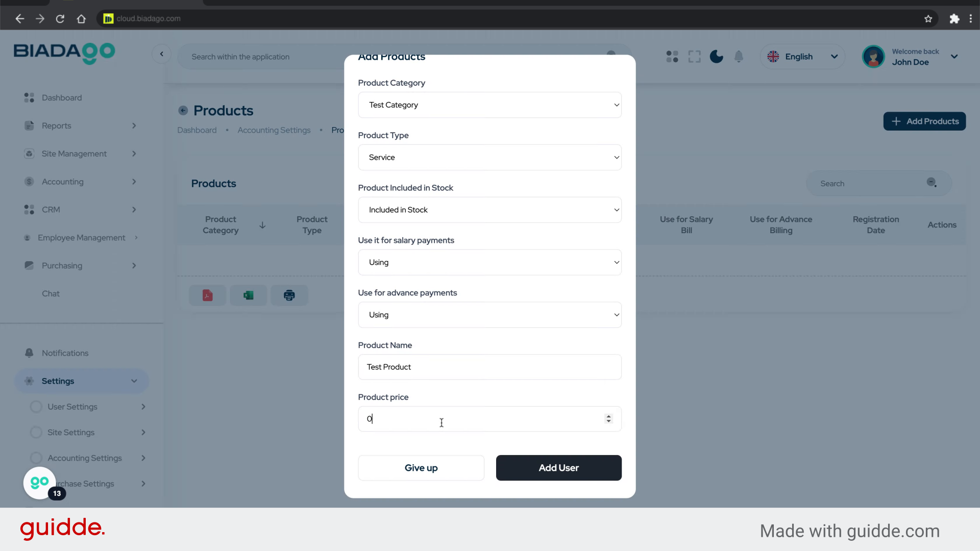Open the English language selector
This screenshot has width=980, height=551.
click(x=802, y=57)
